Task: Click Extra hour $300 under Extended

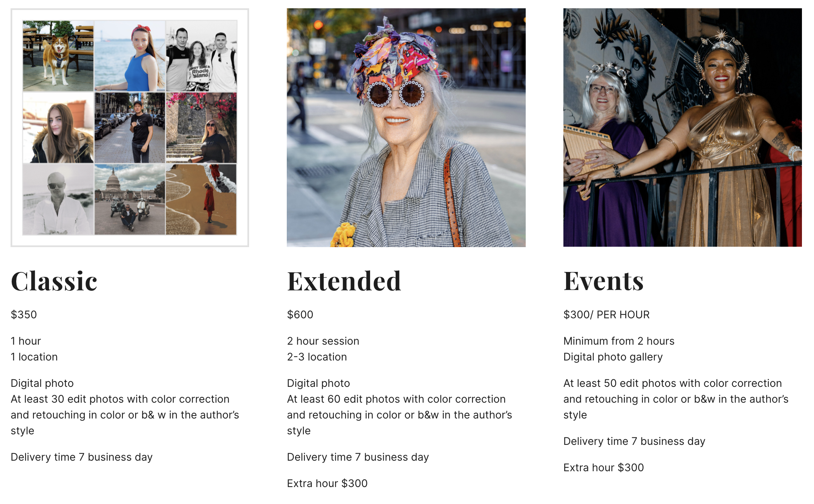Action: (x=327, y=483)
